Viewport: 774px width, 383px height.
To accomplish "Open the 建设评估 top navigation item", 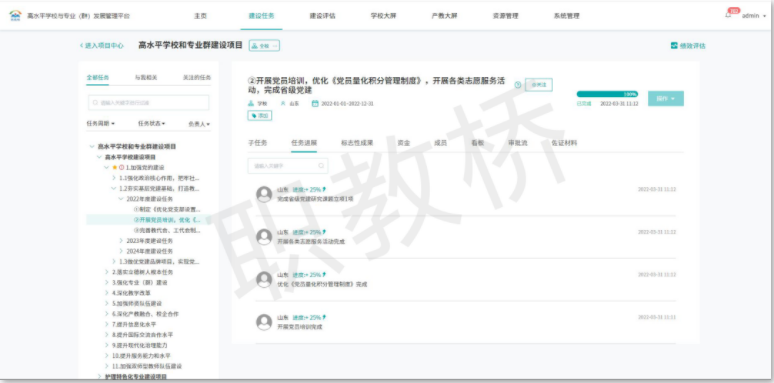I will pyautogui.click(x=322, y=16).
